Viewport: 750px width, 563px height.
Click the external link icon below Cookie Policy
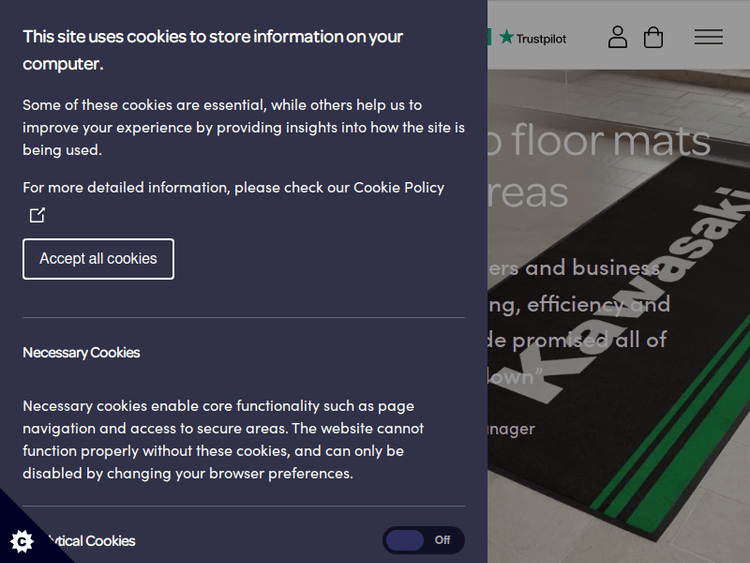click(37, 215)
